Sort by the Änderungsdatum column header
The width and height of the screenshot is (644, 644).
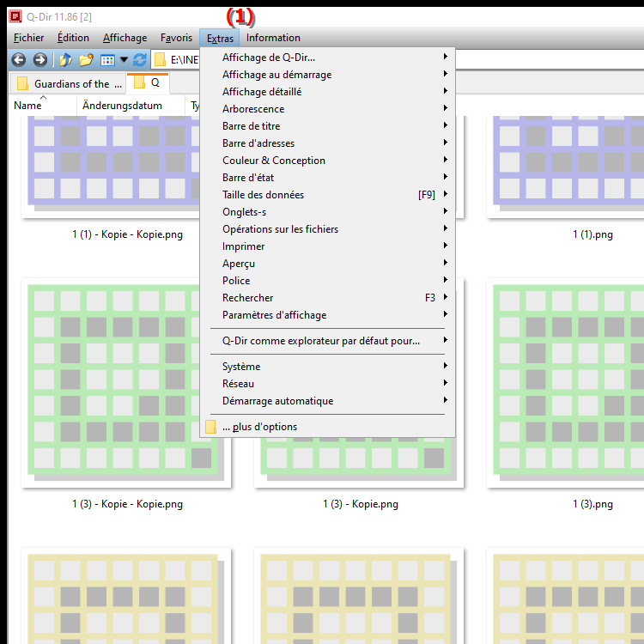(x=131, y=106)
